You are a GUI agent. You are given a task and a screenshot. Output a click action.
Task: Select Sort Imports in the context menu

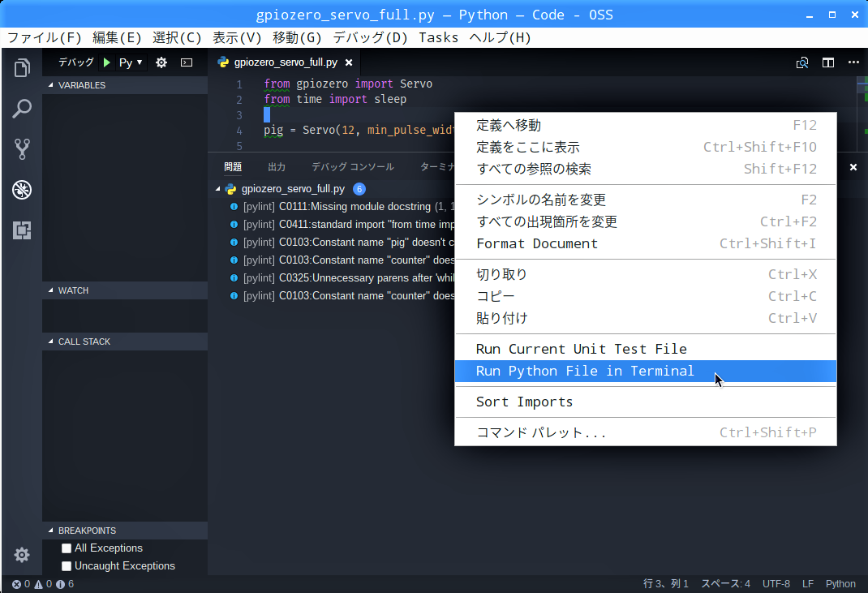(646, 402)
